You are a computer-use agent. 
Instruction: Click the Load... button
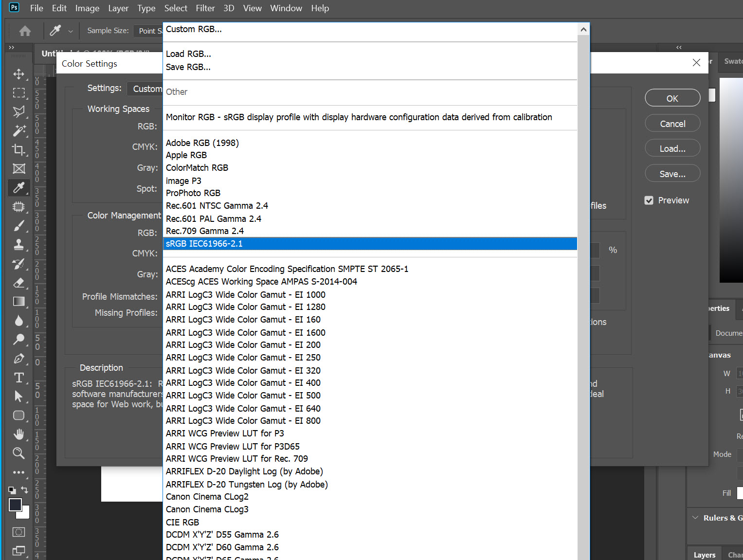pyautogui.click(x=672, y=148)
